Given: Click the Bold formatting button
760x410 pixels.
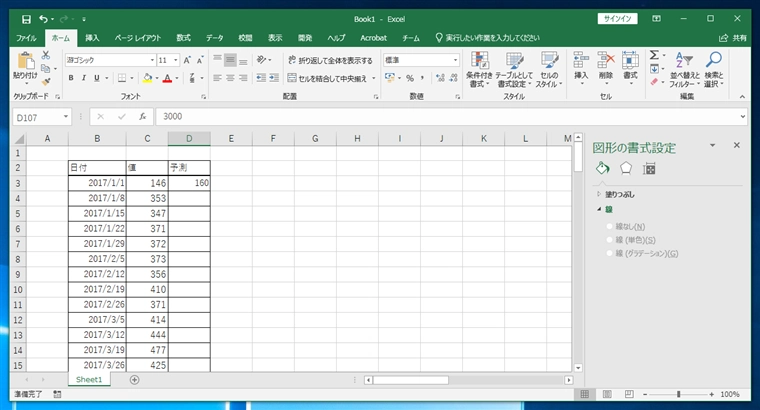Looking at the screenshot, I should click(71, 78).
